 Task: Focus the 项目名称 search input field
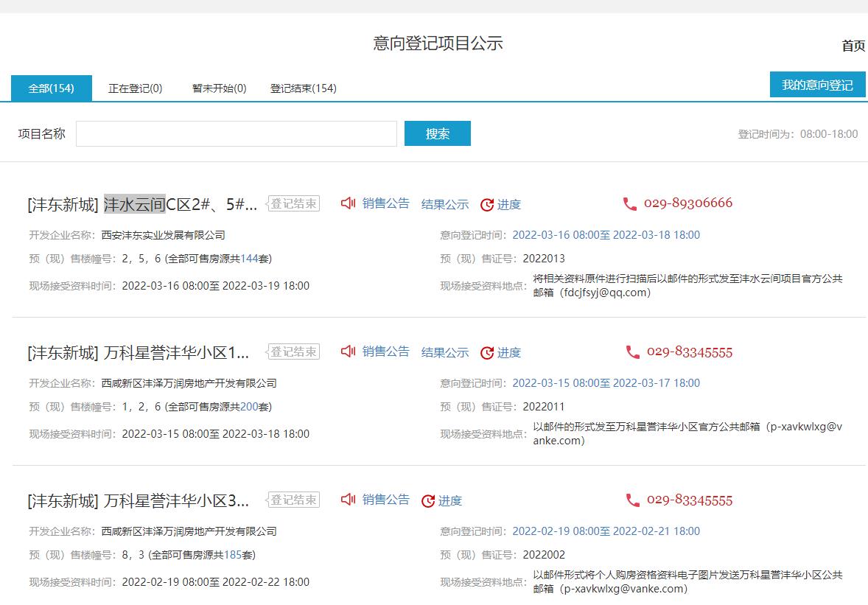tap(236, 133)
